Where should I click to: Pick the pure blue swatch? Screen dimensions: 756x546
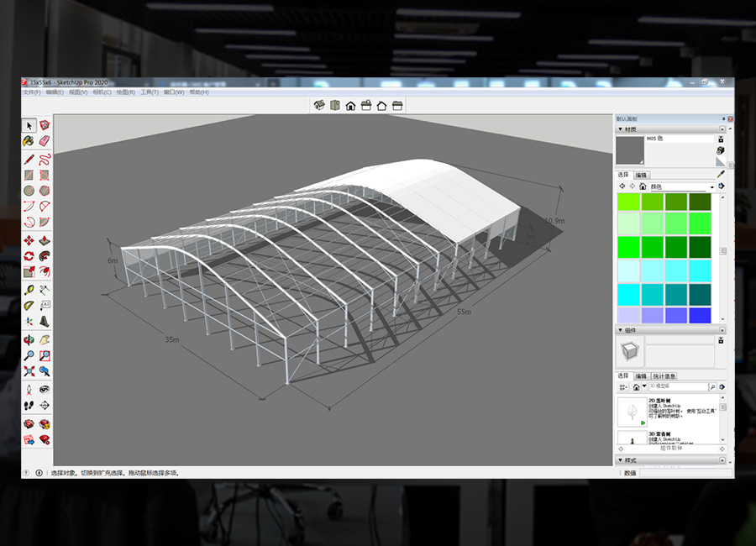click(x=700, y=316)
